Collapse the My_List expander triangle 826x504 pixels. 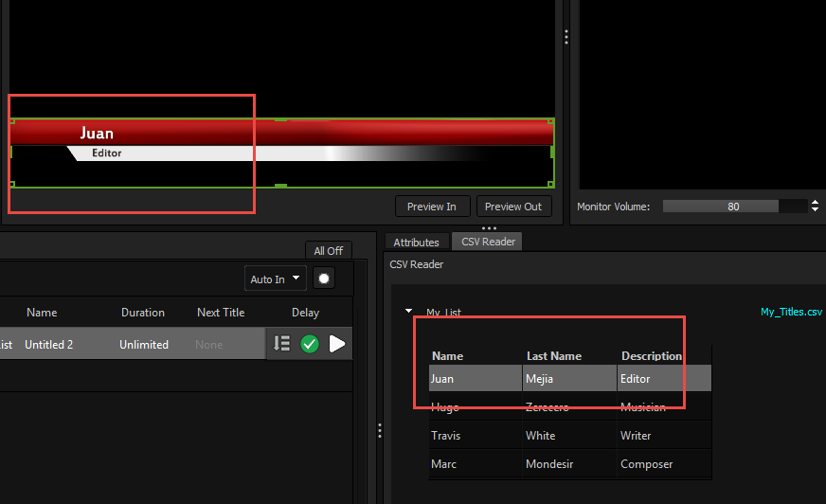[409, 311]
